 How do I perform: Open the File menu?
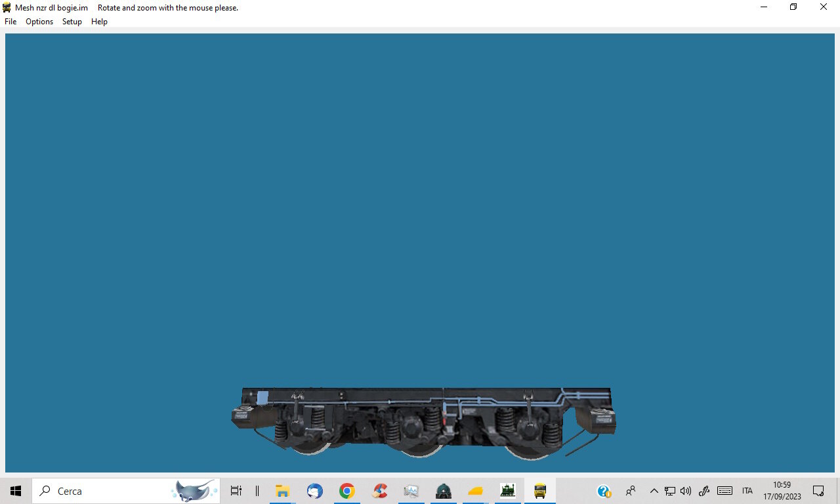point(10,22)
